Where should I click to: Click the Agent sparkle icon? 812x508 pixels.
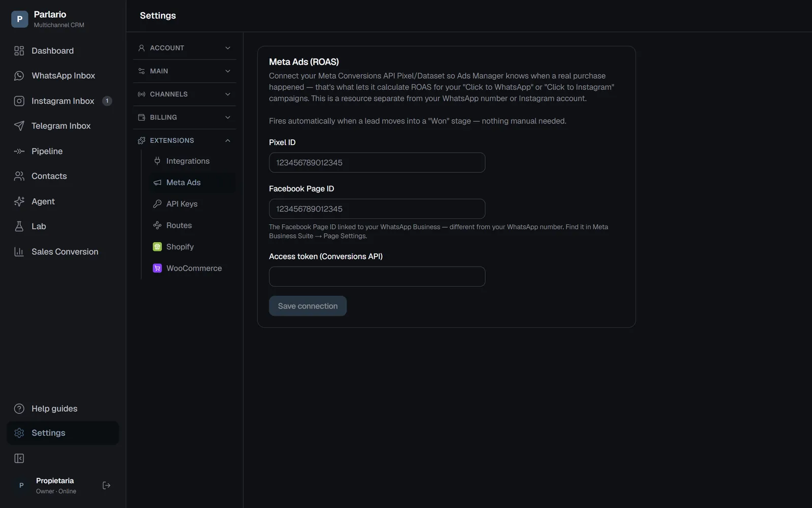tap(19, 202)
